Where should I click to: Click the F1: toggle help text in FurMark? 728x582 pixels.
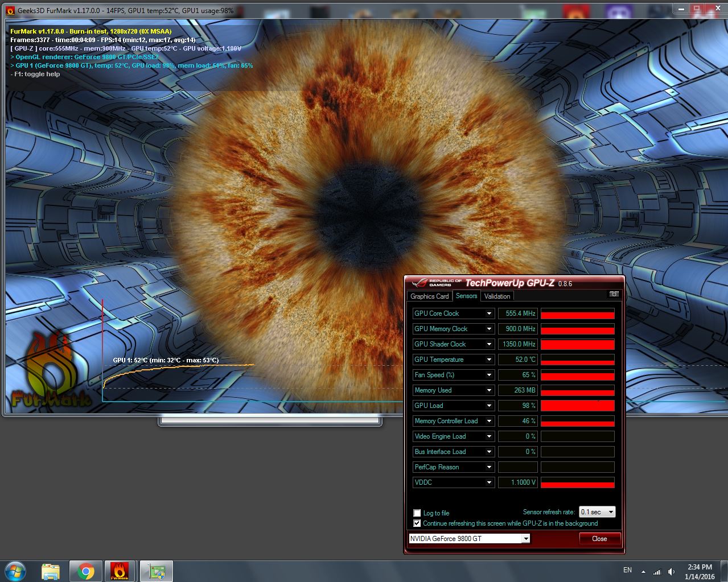click(x=35, y=74)
